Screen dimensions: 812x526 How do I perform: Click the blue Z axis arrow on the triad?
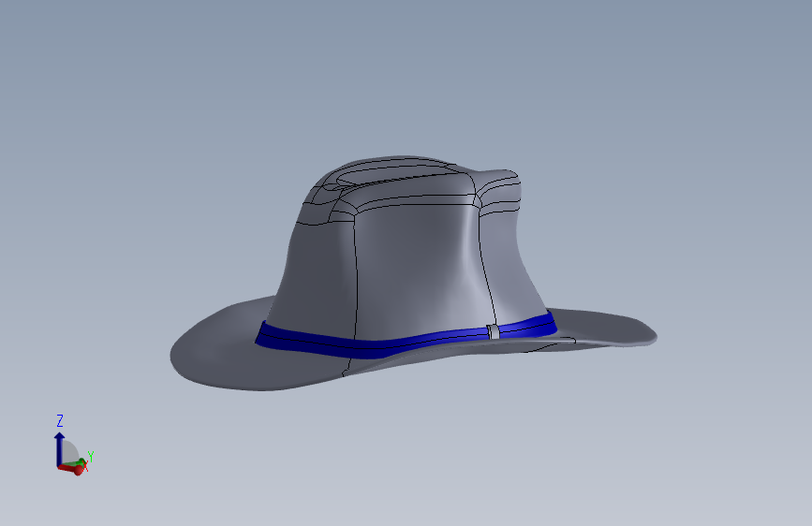pos(60,448)
